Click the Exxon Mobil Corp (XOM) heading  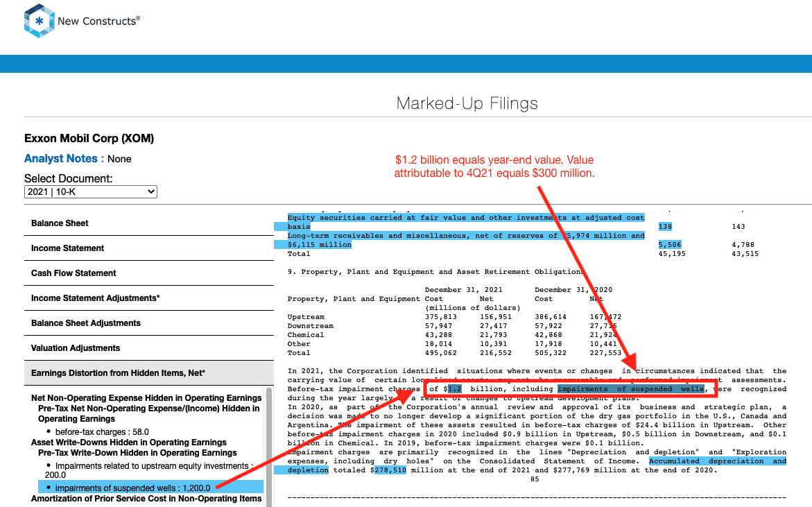(89, 138)
